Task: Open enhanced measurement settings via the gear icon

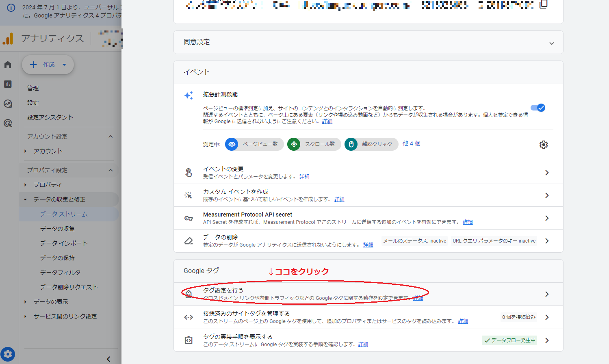Action: (544, 144)
